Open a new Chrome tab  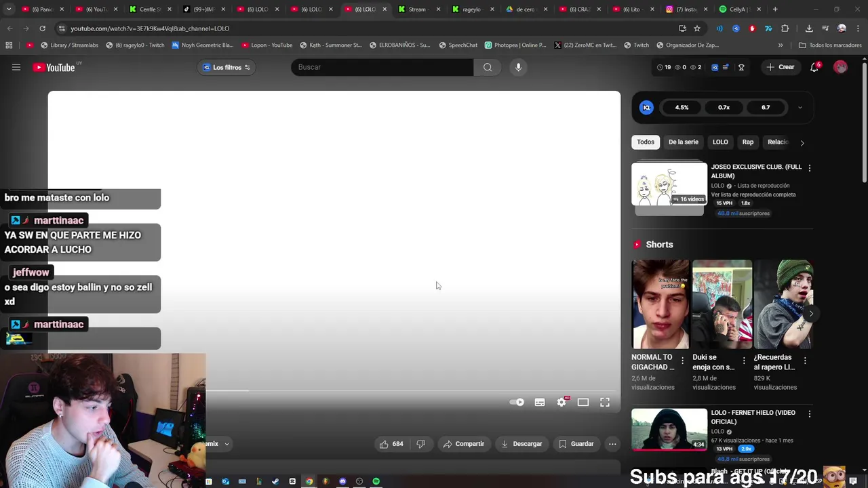(x=775, y=9)
